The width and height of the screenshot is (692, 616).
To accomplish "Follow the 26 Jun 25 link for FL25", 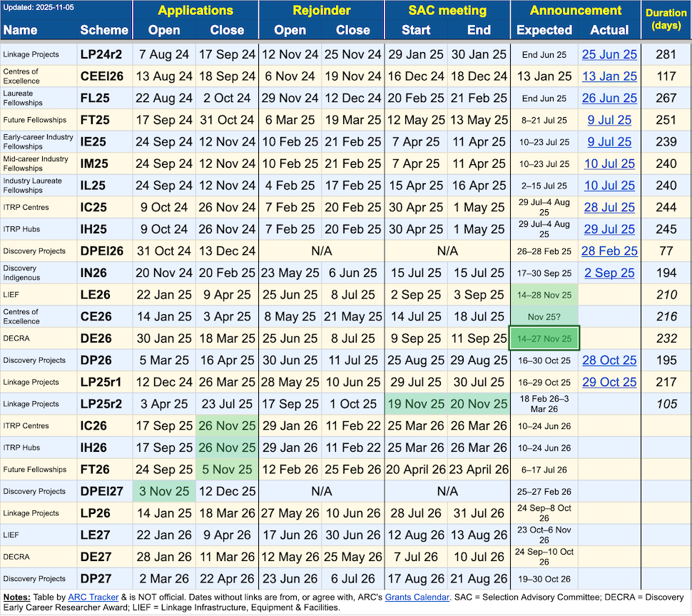I will [609, 99].
